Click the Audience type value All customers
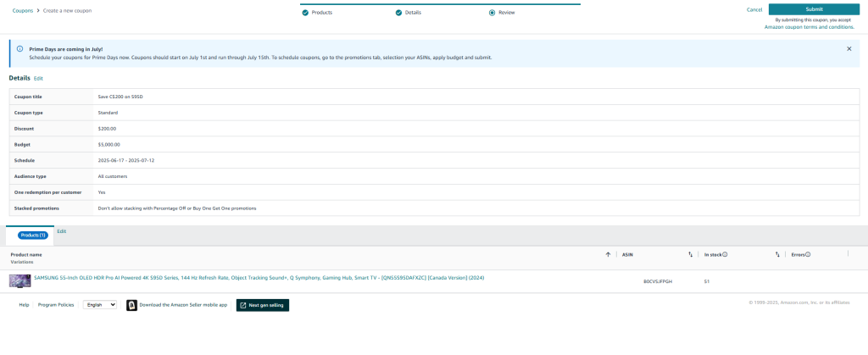868x355 pixels. coord(113,176)
